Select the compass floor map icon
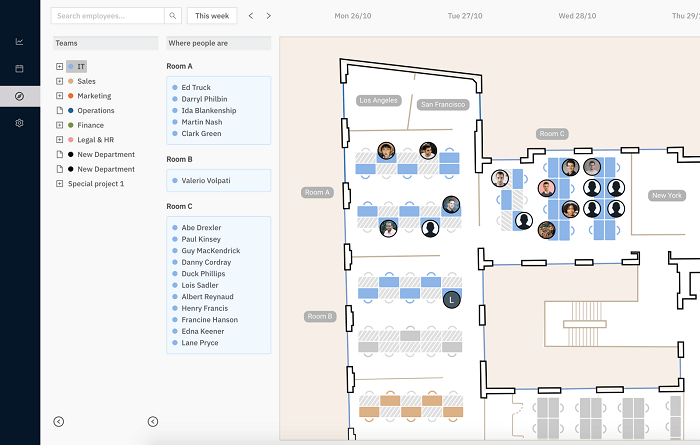700x445 pixels. (19, 96)
